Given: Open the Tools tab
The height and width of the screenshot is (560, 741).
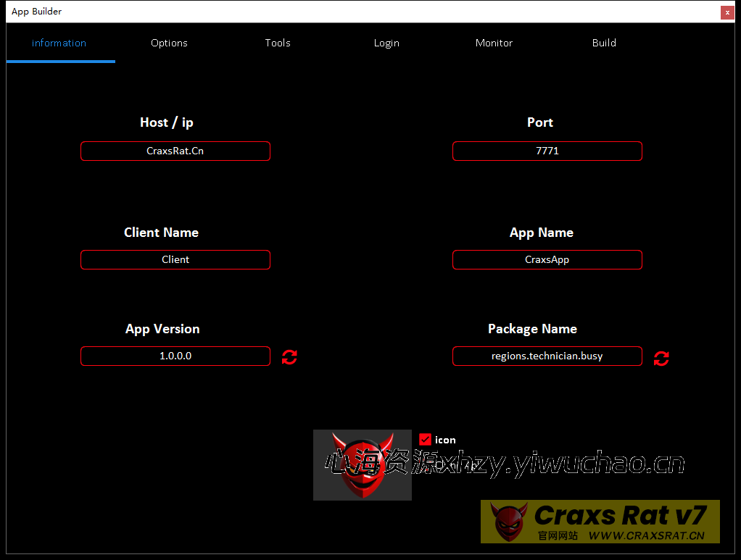Looking at the screenshot, I should click(x=278, y=43).
